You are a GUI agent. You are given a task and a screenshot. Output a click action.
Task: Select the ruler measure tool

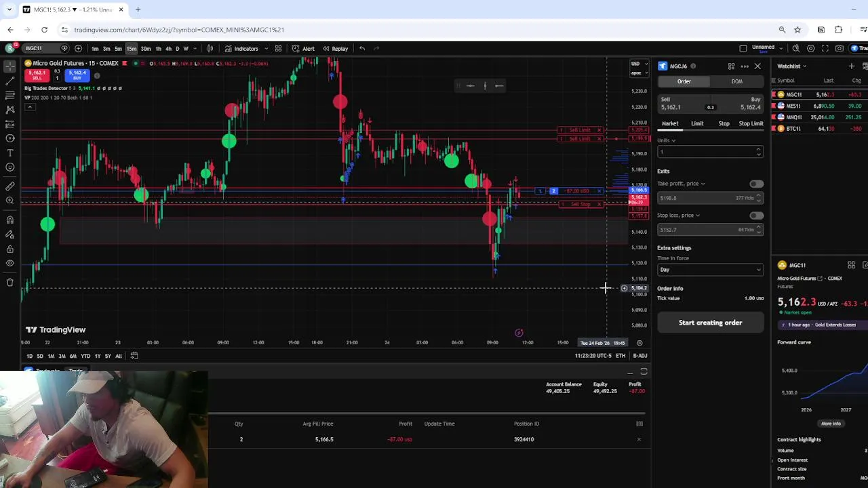(x=9, y=186)
